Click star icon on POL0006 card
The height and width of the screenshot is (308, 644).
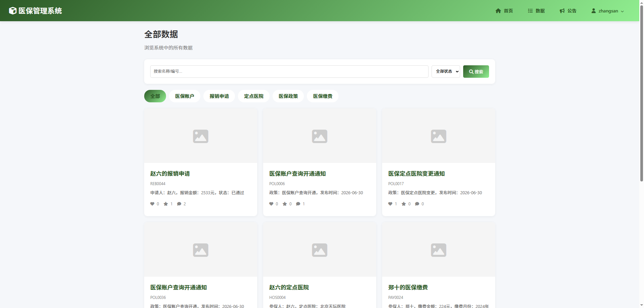[x=285, y=204]
